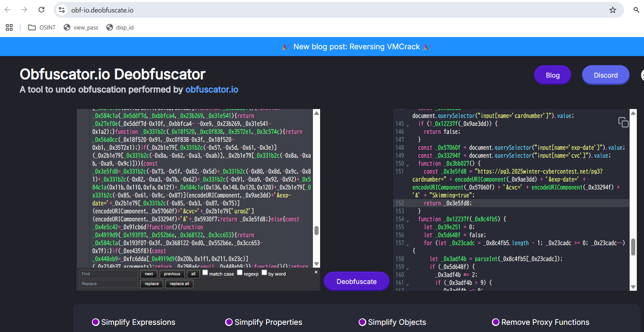Reload the current page
The image size is (644, 332).
42,10
